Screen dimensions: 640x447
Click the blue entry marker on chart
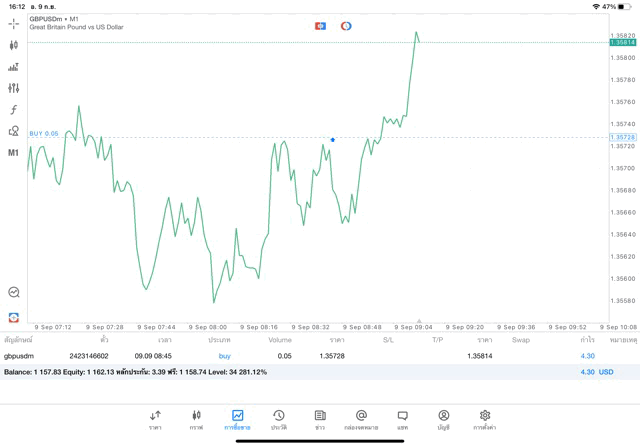pyautogui.click(x=333, y=140)
